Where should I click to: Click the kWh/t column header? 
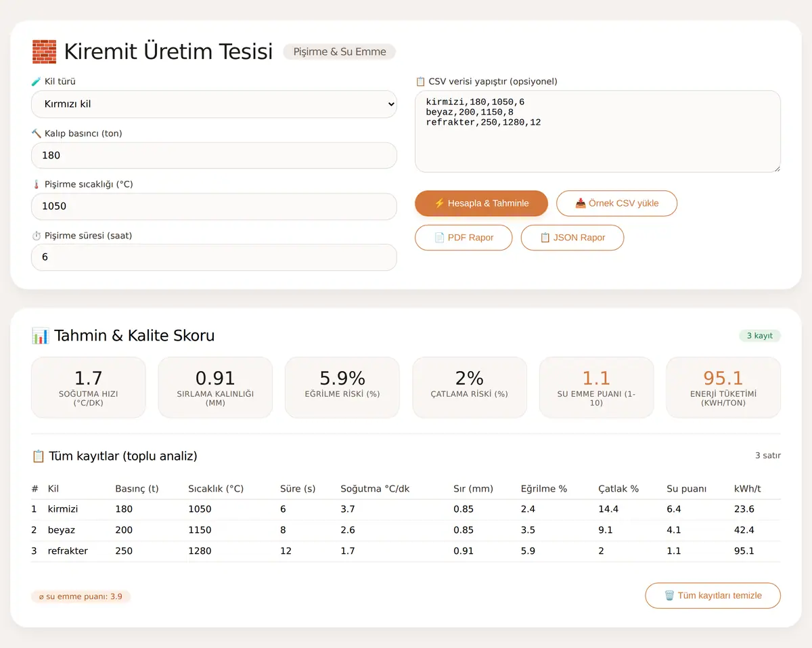tap(748, 489)
